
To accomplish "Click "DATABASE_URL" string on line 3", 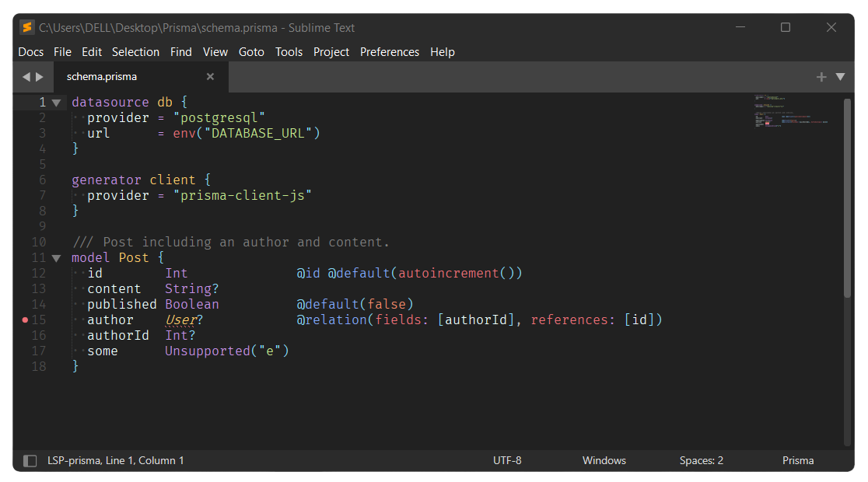I will point(258,134).
